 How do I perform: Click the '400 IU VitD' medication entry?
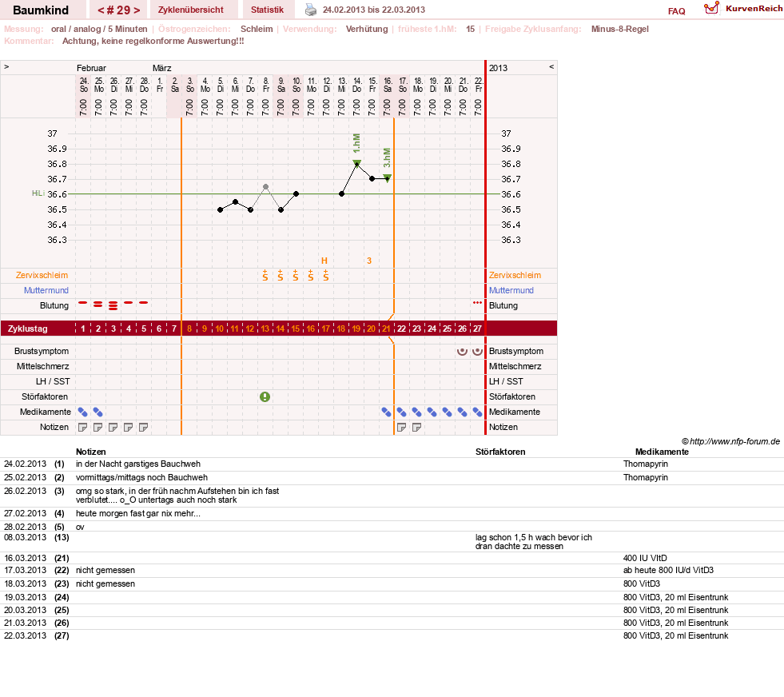pyautogui.click(x=645, y=558)
